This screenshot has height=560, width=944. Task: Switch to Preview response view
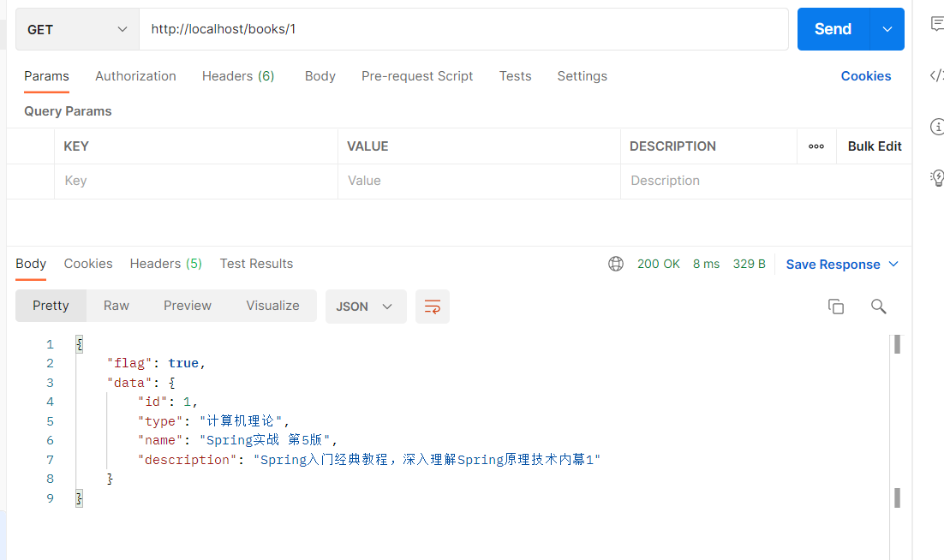[188, 306]
